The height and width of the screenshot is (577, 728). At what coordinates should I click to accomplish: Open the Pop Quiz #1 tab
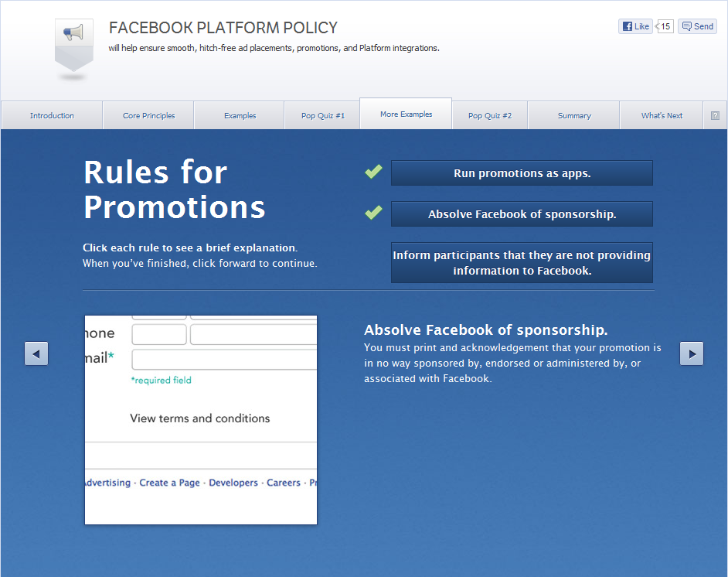[323, 115]
